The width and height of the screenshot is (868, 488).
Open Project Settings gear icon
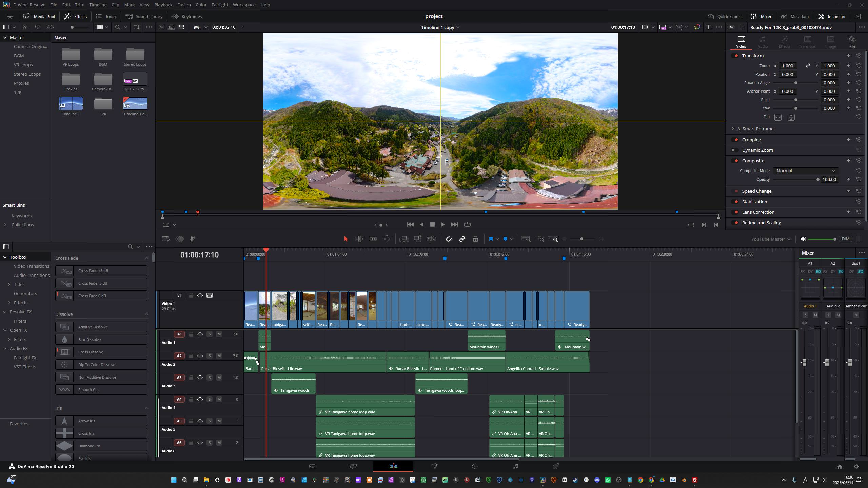pyautogui.click(x=856, y=467)
